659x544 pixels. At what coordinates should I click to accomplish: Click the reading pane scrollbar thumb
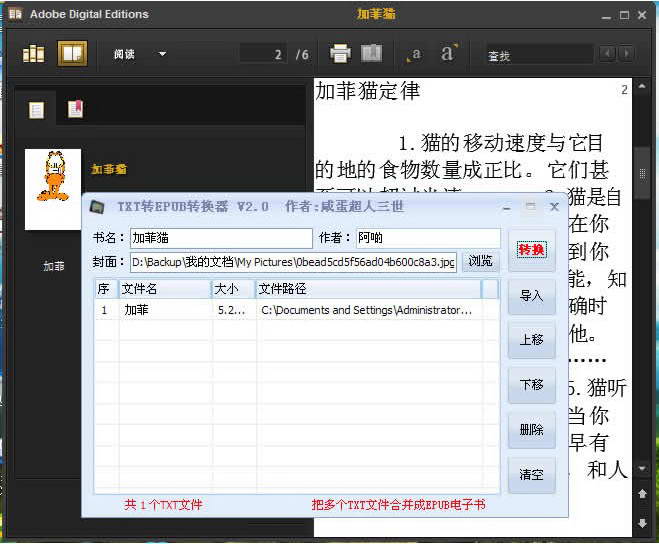pos(642,173)
